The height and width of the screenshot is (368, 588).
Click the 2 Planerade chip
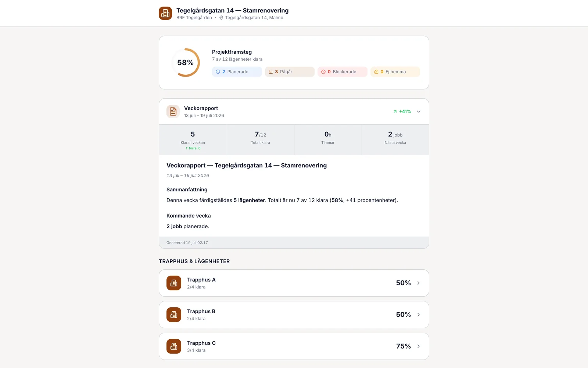coord(237,72)
